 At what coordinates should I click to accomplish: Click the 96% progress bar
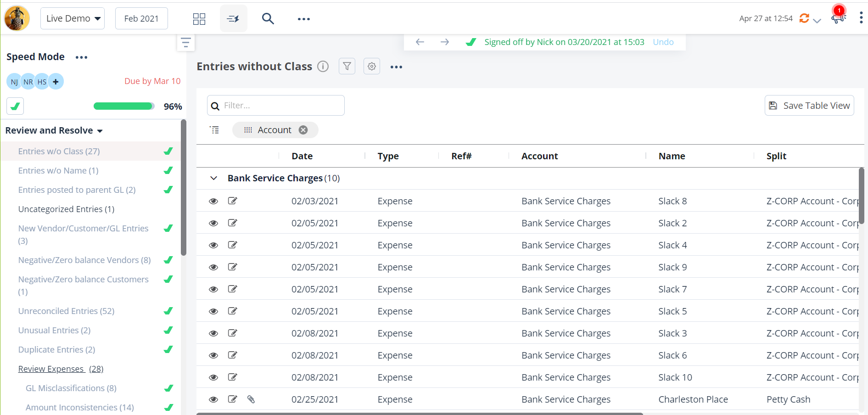coord(123,106)
